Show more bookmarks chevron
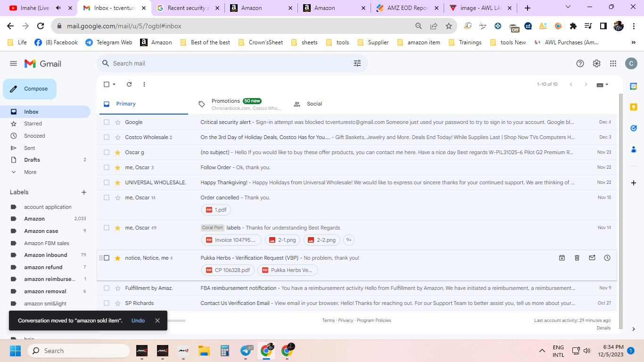Screen dimensions: 644x362 [x=634, y=42]
